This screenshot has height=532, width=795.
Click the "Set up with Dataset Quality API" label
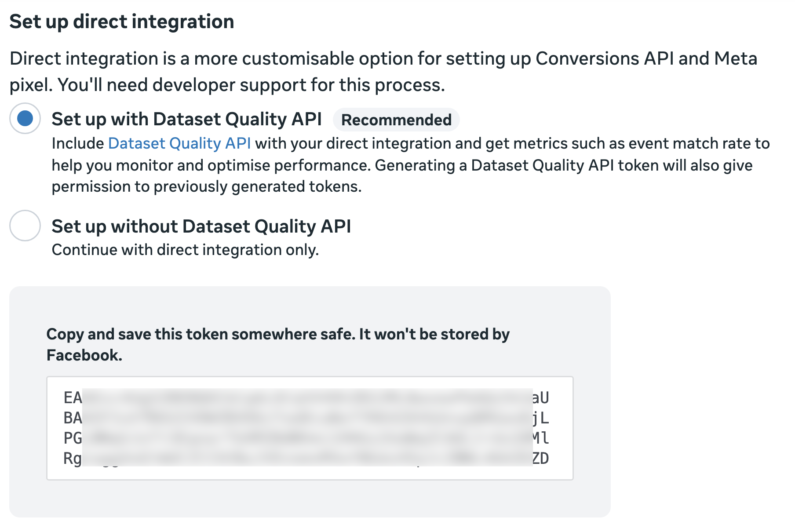(186, 119)
